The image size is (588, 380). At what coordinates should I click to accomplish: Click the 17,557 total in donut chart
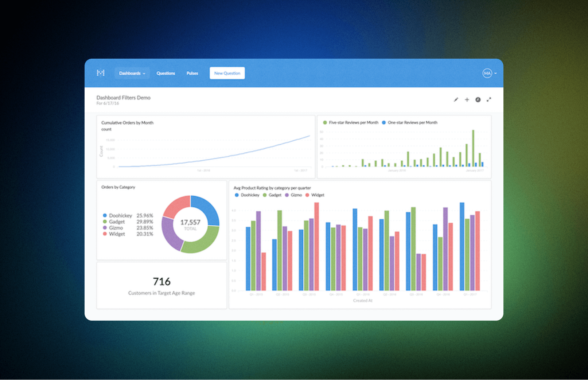190,222
